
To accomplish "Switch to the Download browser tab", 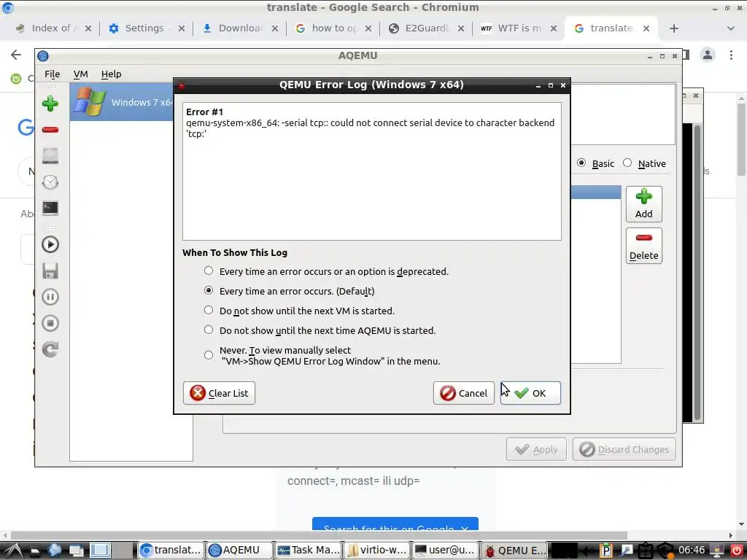I will tap(239, 28).
